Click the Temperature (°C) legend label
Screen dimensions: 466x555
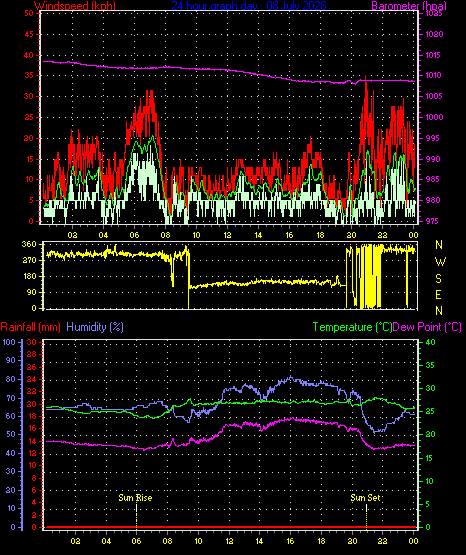click(352, 327)
